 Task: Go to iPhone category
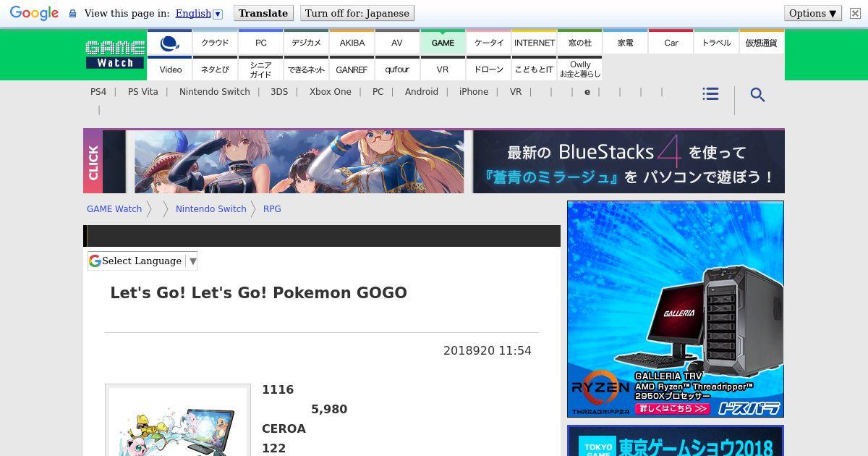[474, 92]
